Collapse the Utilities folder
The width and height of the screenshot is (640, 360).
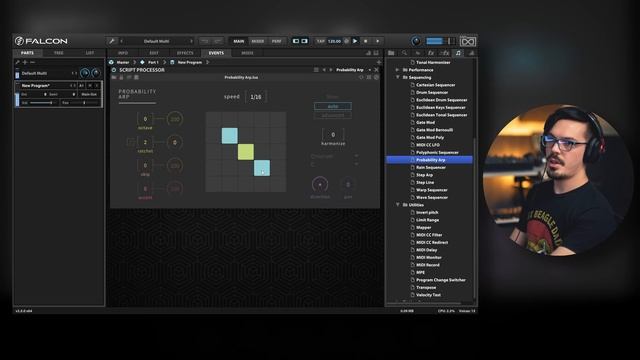click(x=397, y=205)
